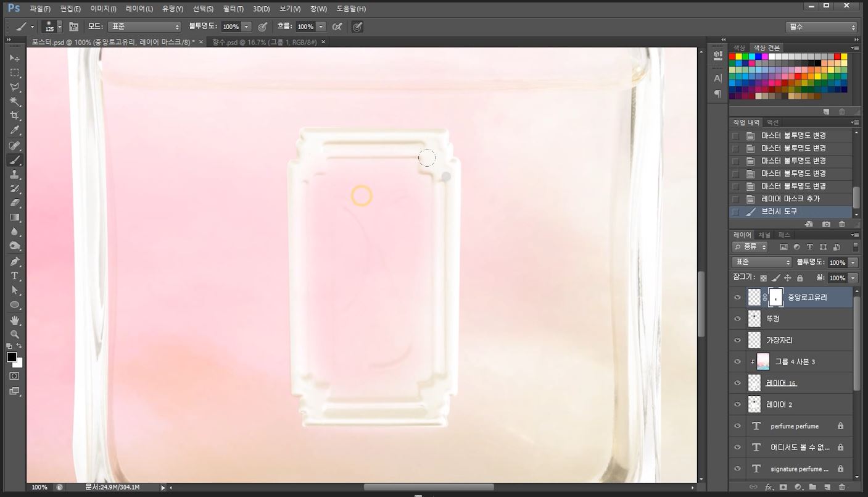Select the Move tool
This screenshot has width=868, height=497.
(15, 58)
